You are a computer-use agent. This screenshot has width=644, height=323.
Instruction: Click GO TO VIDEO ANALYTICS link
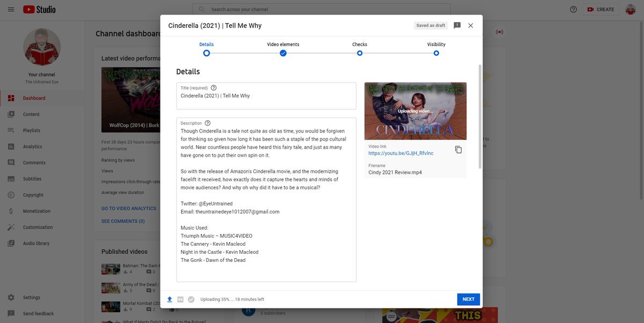[129, 208]
